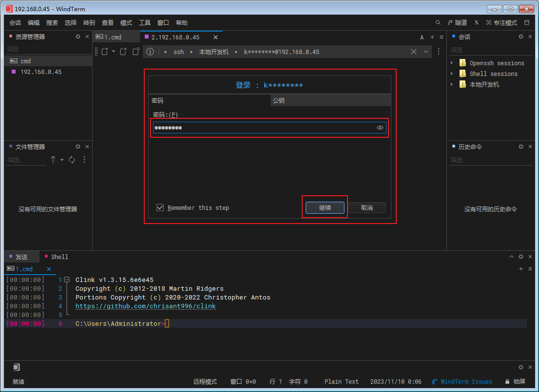The height and width of the screenshot is (392, 539).
Task: Click the search magnifier icon in menu bar
Action: click(x=438, y=23)
